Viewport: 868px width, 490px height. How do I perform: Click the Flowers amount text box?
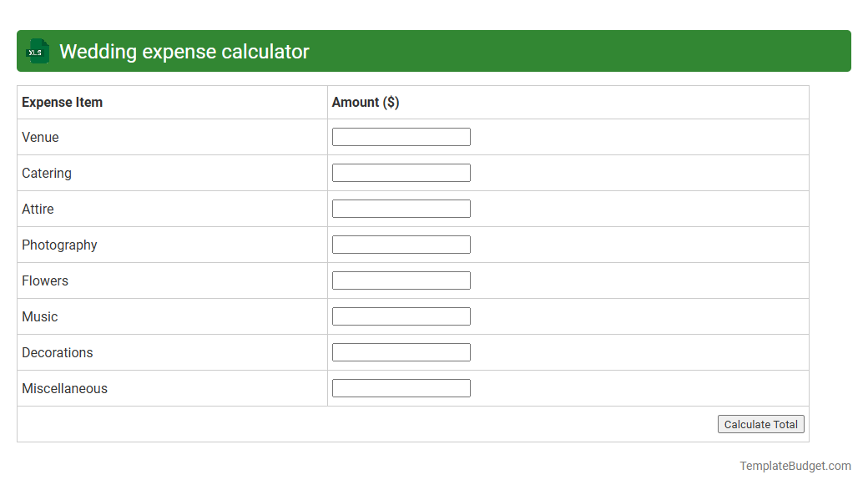pos(401,280)
